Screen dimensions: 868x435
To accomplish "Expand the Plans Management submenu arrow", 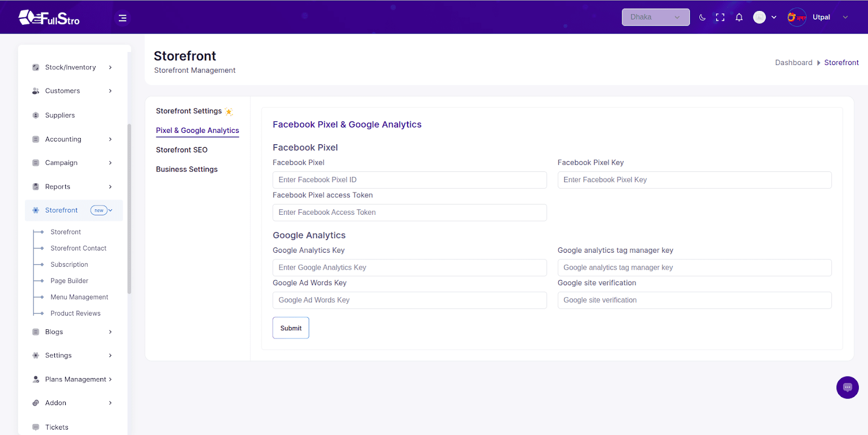I will (x=110, y=379).
